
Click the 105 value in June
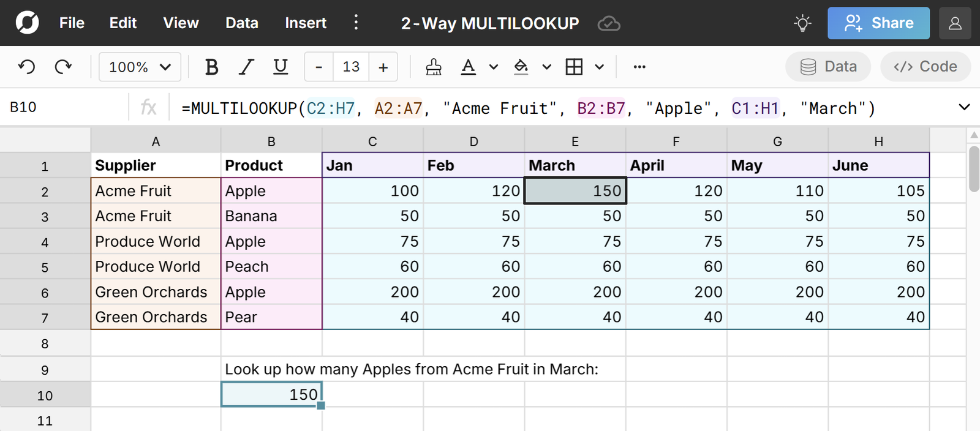point(878,190)
